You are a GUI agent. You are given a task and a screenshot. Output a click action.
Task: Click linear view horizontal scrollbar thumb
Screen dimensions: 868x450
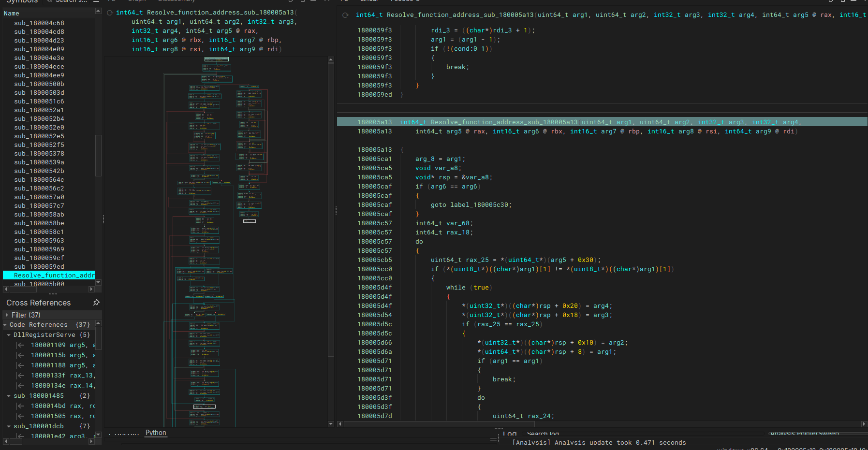pyautogui.click(x=439, y=424)
